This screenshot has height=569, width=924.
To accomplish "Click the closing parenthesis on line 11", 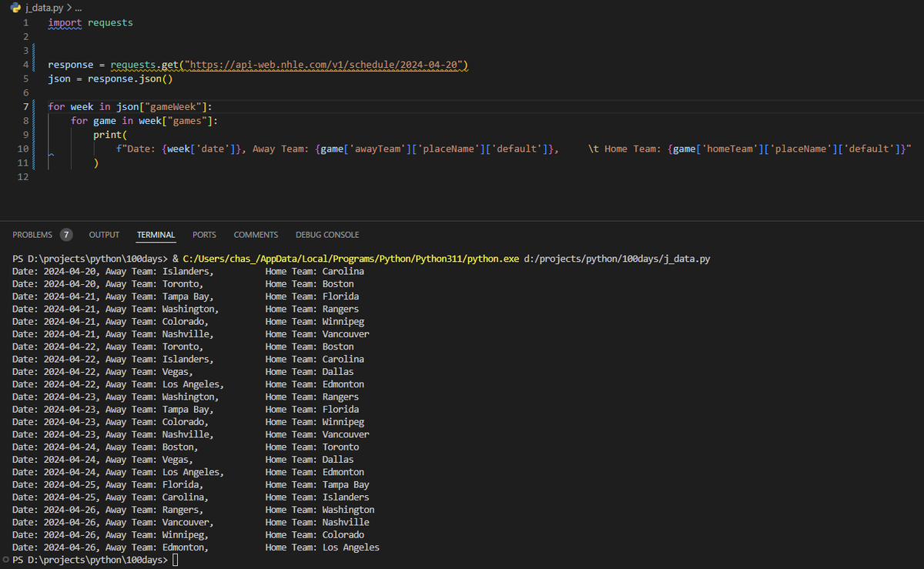I will pyautogui.click(x=96, y=163).
